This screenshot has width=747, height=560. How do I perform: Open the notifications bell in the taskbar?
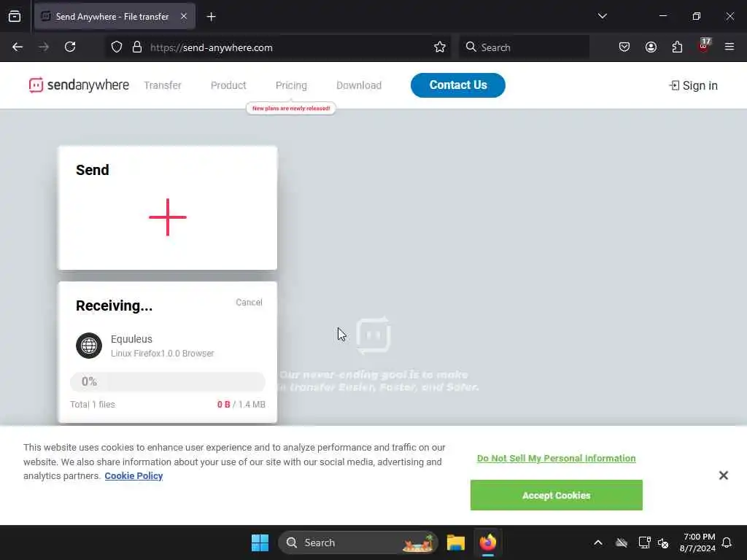[727, 542]
